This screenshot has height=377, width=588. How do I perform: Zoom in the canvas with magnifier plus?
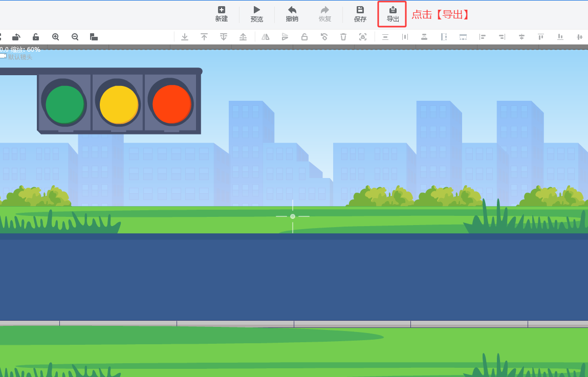tap(55, 37)
